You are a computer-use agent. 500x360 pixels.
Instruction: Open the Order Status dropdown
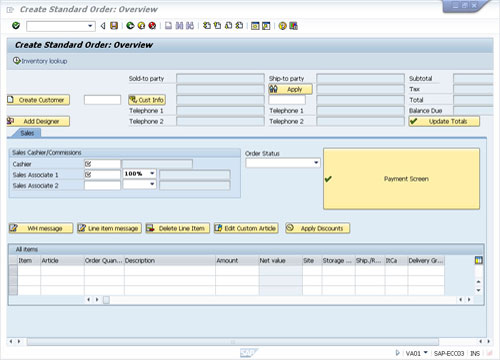pyautogui.click(x=316, y=163)
